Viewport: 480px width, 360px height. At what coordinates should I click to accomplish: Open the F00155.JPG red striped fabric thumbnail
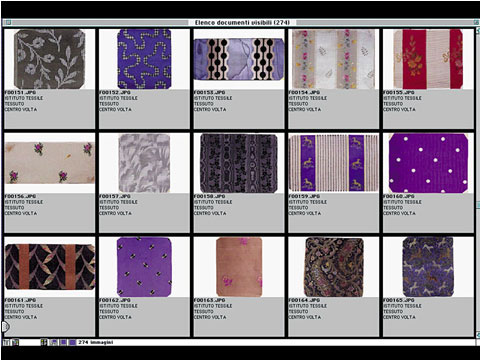[428, 59]
